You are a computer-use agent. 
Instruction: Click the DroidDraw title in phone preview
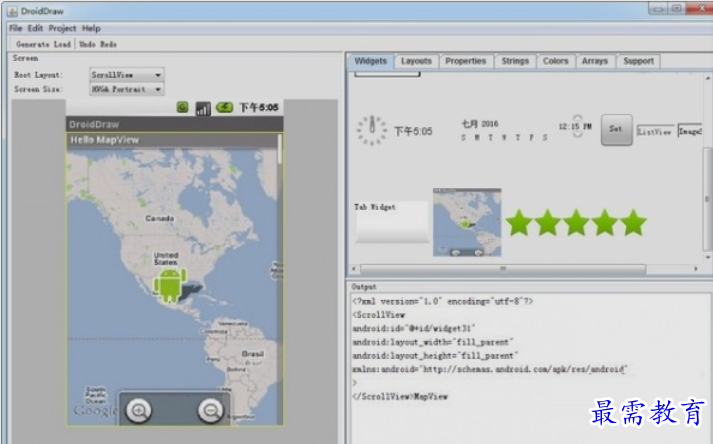pos(94,124)
